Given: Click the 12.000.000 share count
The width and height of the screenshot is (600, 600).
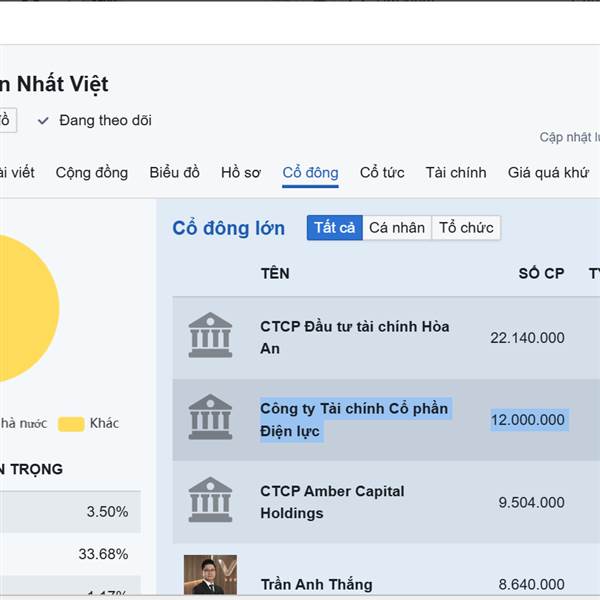Looking at the screenshot, I should click(x=528, y=420).
